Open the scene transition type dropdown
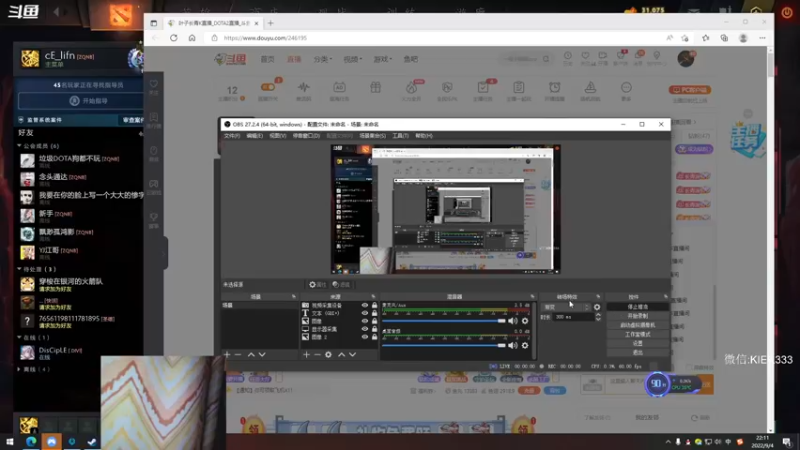This screenshot has height=450, width=800. [x=566, y=307]
